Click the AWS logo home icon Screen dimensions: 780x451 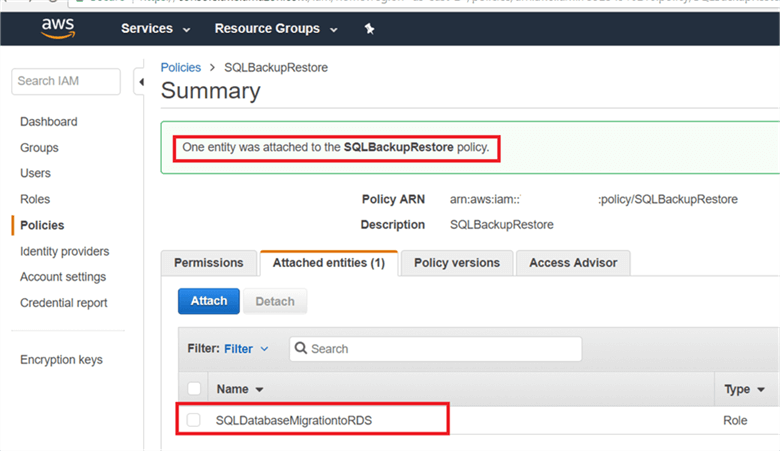(x=58, y=28)
